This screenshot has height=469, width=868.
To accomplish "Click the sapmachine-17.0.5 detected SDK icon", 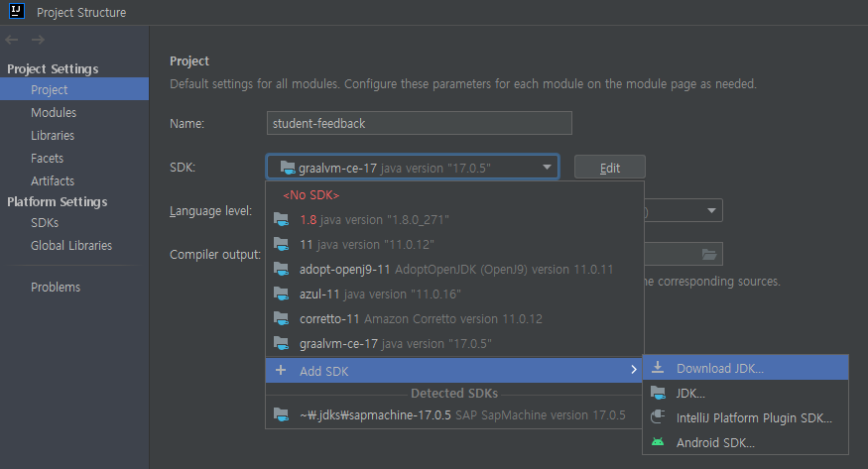I will 281,414.
